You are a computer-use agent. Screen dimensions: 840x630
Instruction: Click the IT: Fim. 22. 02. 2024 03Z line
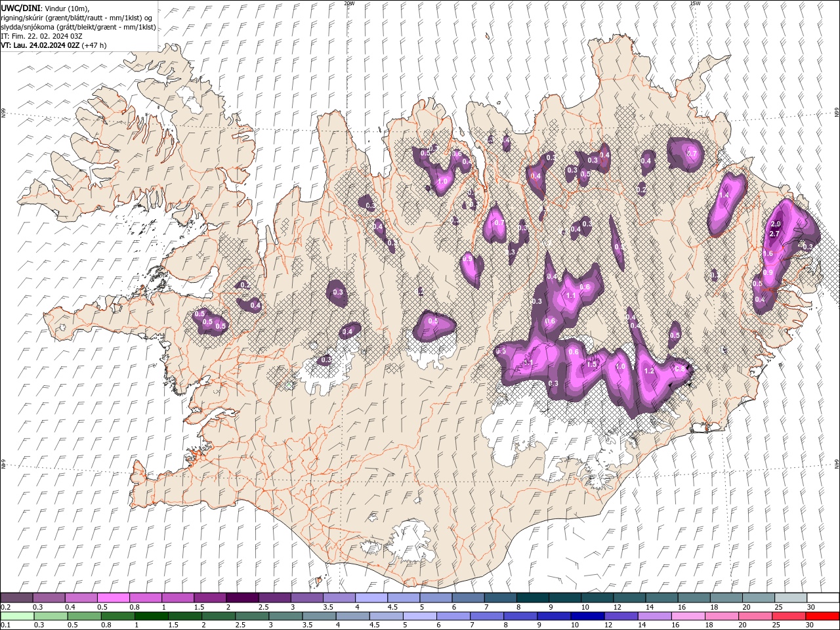[x=41, y=36]
